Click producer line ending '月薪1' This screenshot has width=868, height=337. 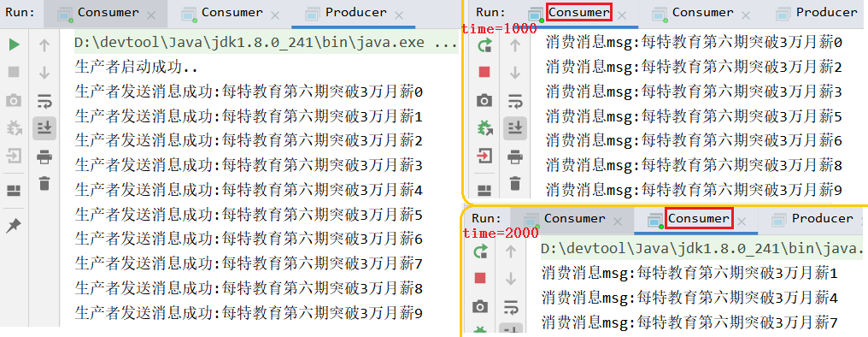249,117
